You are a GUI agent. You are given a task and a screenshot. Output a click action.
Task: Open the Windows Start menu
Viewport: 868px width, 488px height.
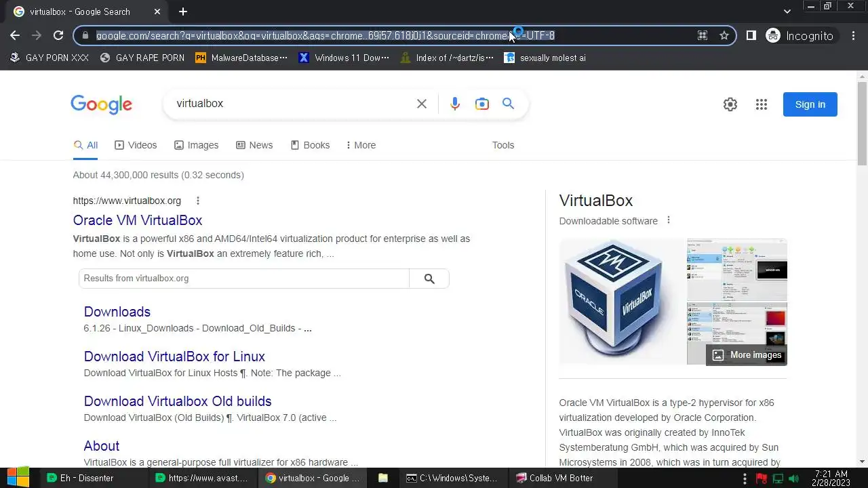point(18,478)
